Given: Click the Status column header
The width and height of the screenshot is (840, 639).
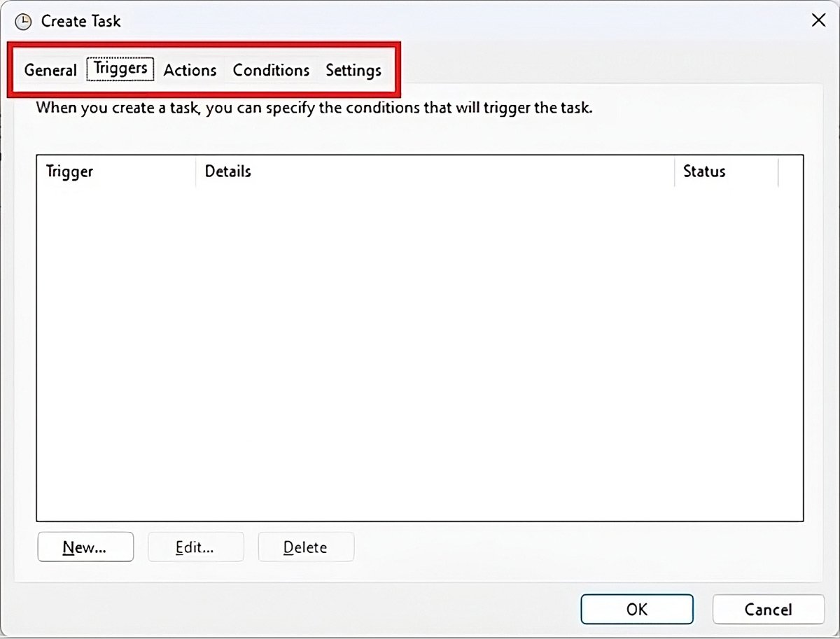Looking at the screenshot, I should 704,171.
